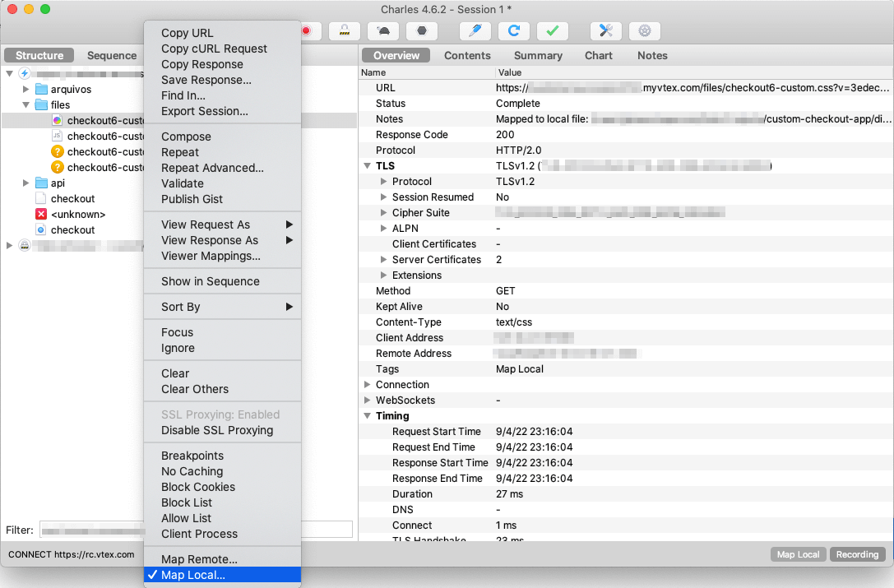The height and width of the screenshot is (588, 894).
Task: Click the lightning bolt host icon
Action: [x=25, y=73]
